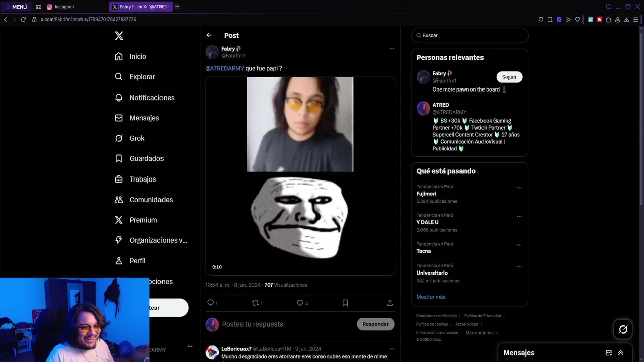This screenshot has height=362, width=644.
Task: Click new message icon in Mensajes drawer
Action: tap(609, 353)
